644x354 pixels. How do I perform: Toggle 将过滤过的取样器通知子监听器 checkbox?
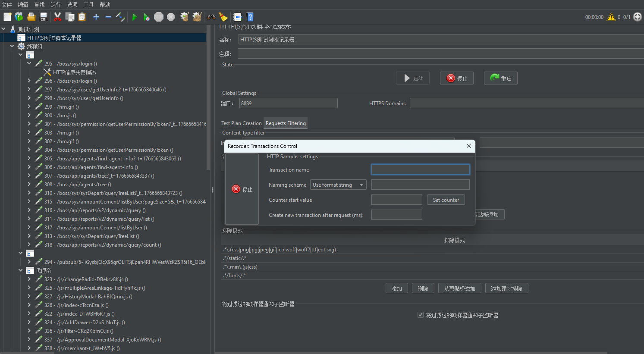coord(421,315)
